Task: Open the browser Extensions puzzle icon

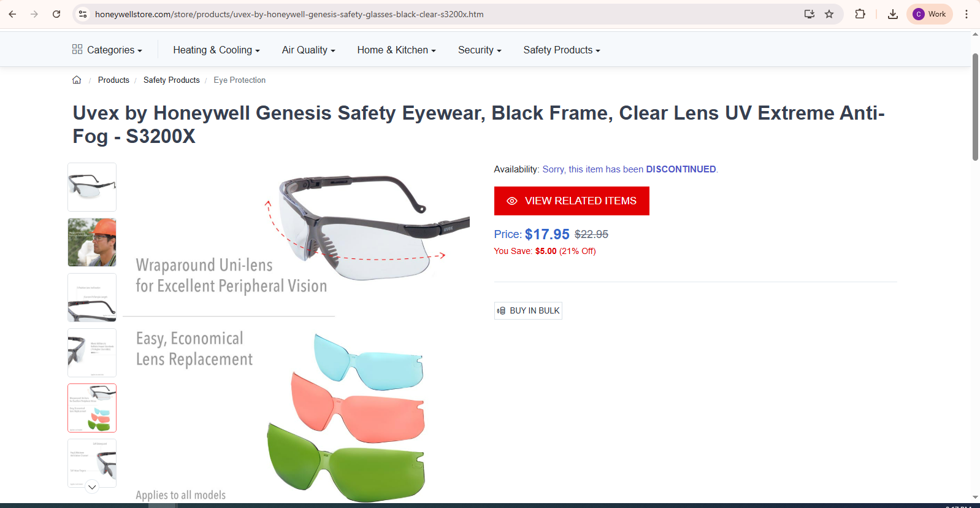Action: click(860, 13)
